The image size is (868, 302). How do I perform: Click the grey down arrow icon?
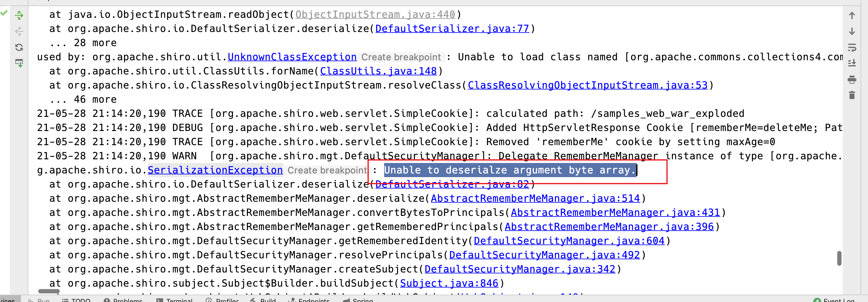[x=852, y=31]
